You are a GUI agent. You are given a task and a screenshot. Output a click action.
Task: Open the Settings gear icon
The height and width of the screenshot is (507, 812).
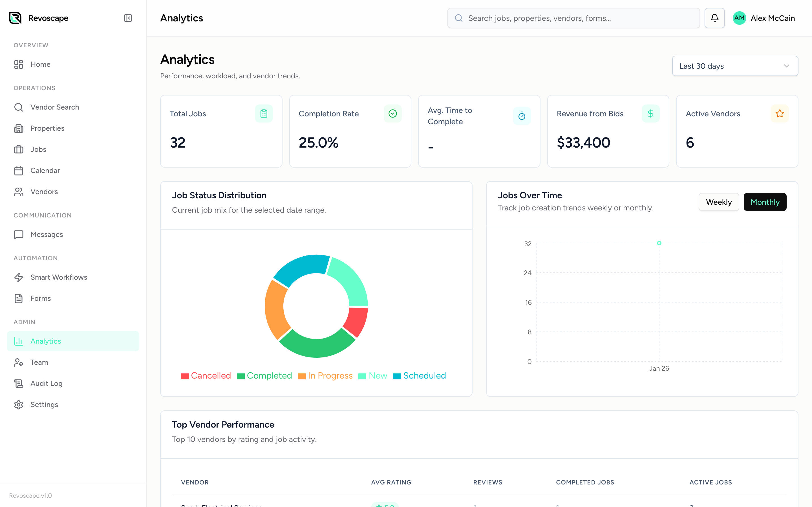point(18,404)
